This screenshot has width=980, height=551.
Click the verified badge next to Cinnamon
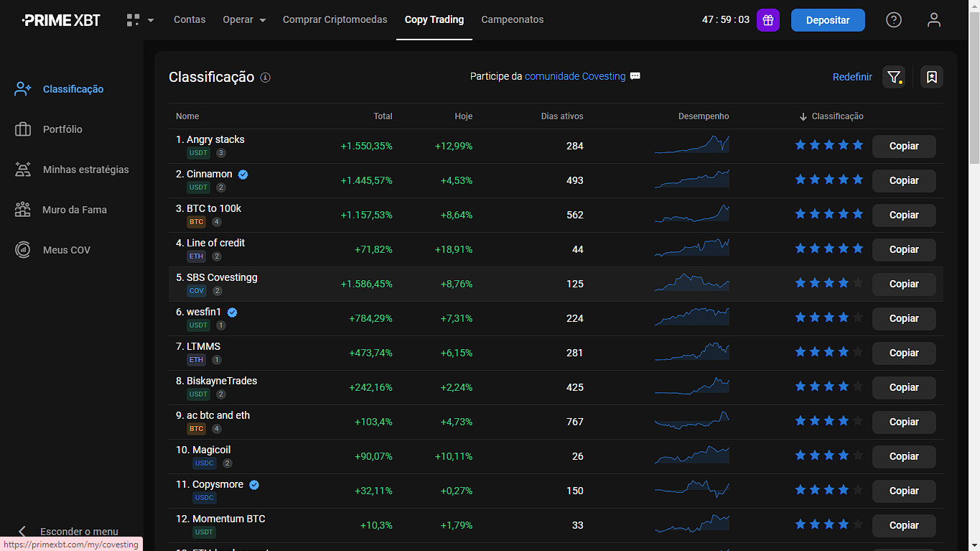243,173
